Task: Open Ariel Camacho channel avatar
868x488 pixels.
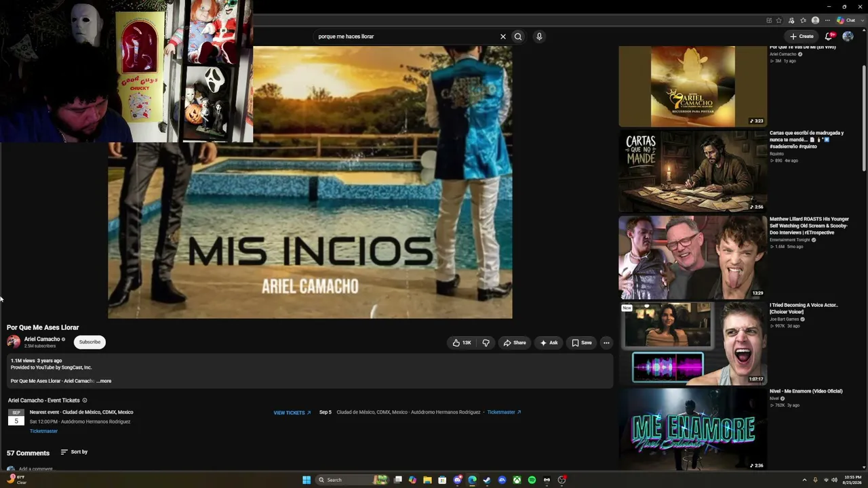Action: 14,342
